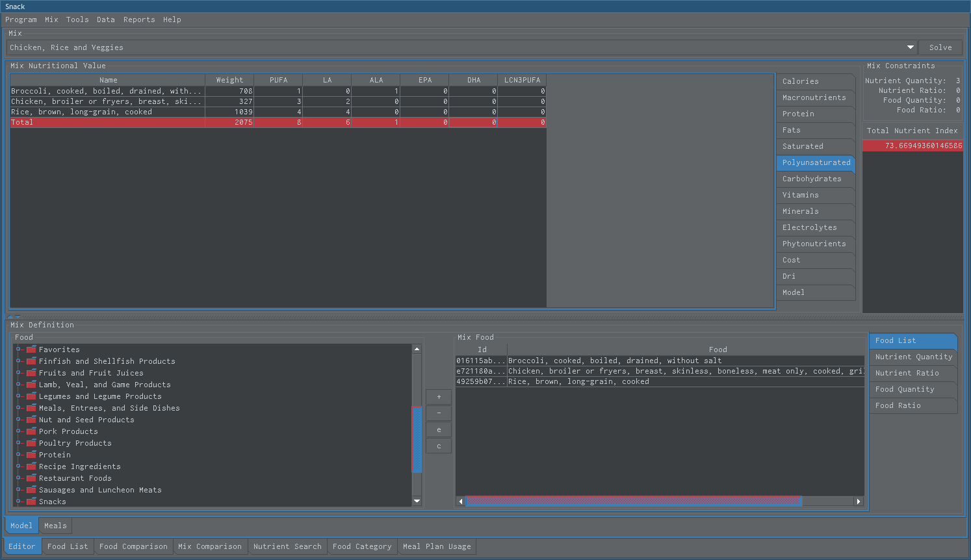Open the Meals tab
This screenshot has width=971, height=560.
click(55, 526)
